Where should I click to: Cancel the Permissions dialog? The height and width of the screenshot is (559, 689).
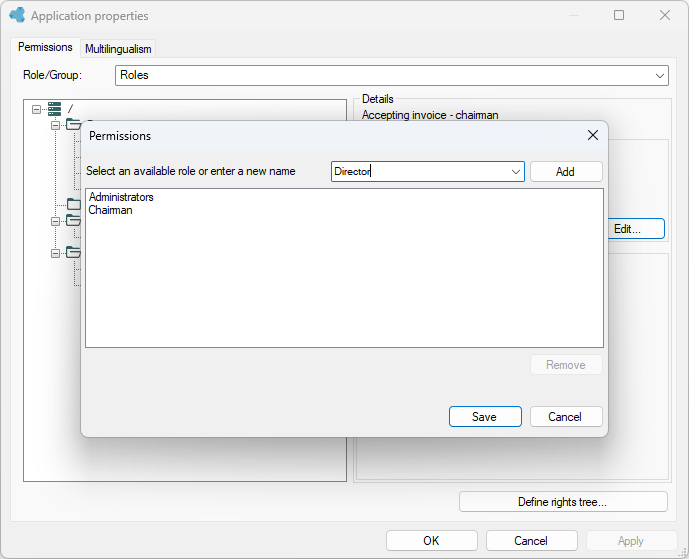coord(566,417)
